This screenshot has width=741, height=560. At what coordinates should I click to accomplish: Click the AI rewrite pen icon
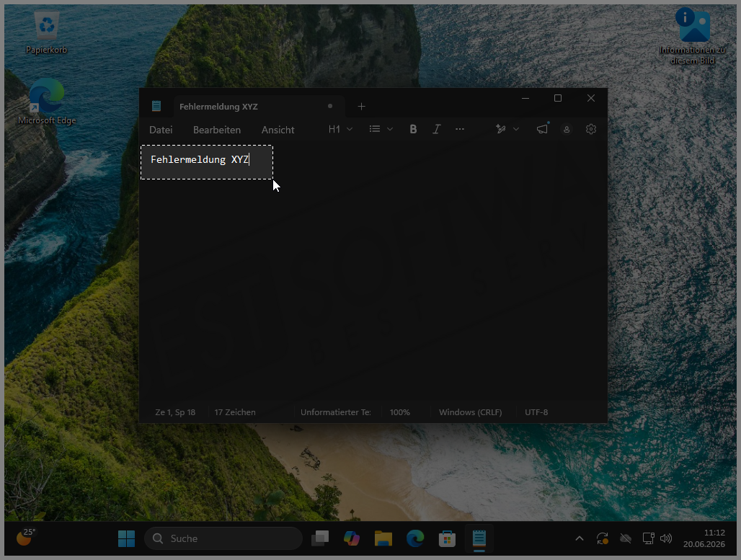point(501,129)
